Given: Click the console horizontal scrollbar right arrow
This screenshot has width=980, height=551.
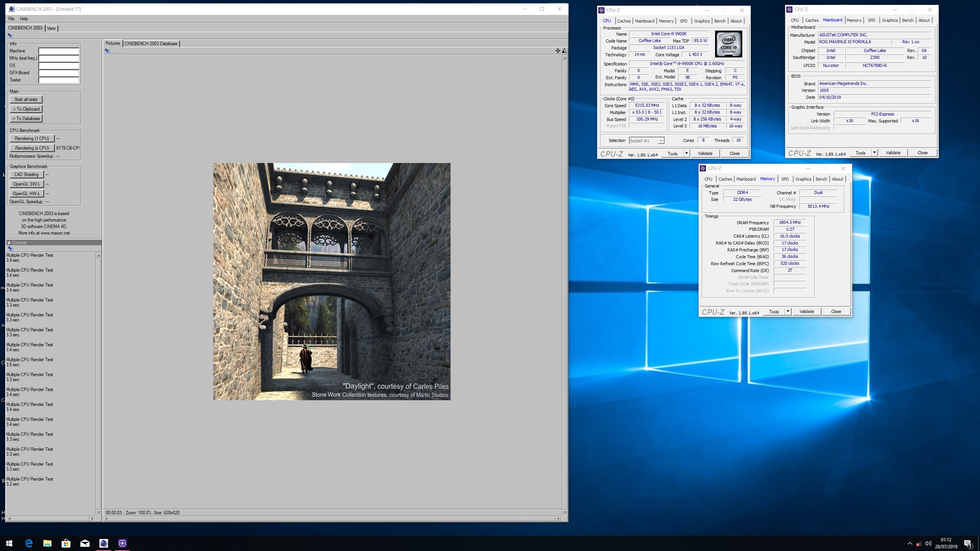Looking at the screenshot, I should tap(92, 519).
